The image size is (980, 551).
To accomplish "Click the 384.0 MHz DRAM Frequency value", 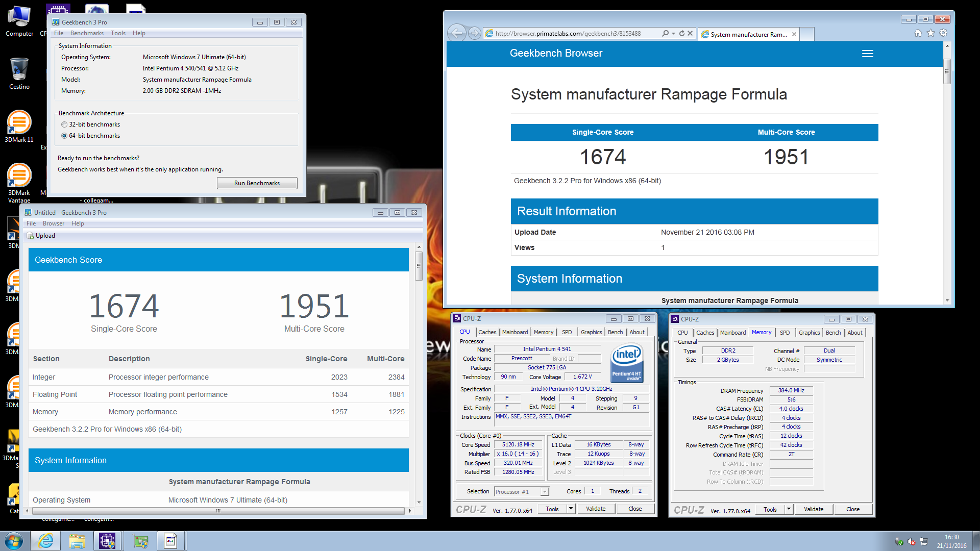I will pyautogui.click(x=791, y=391).
